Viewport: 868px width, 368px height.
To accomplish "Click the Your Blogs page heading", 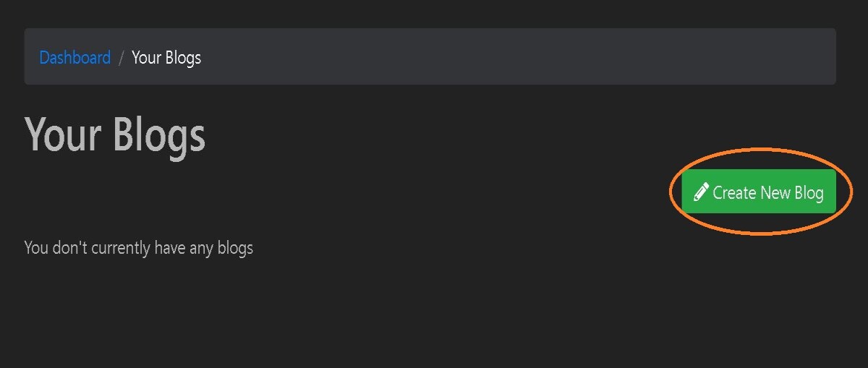I will pos(115,136).
